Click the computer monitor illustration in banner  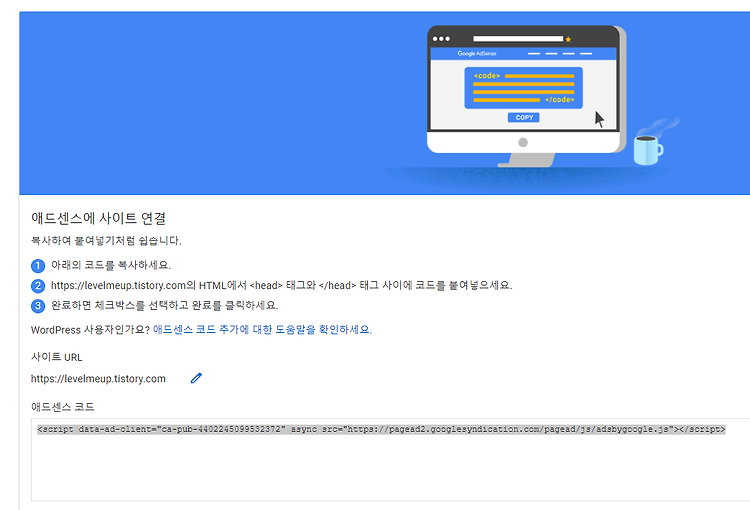tap(525, 96)
